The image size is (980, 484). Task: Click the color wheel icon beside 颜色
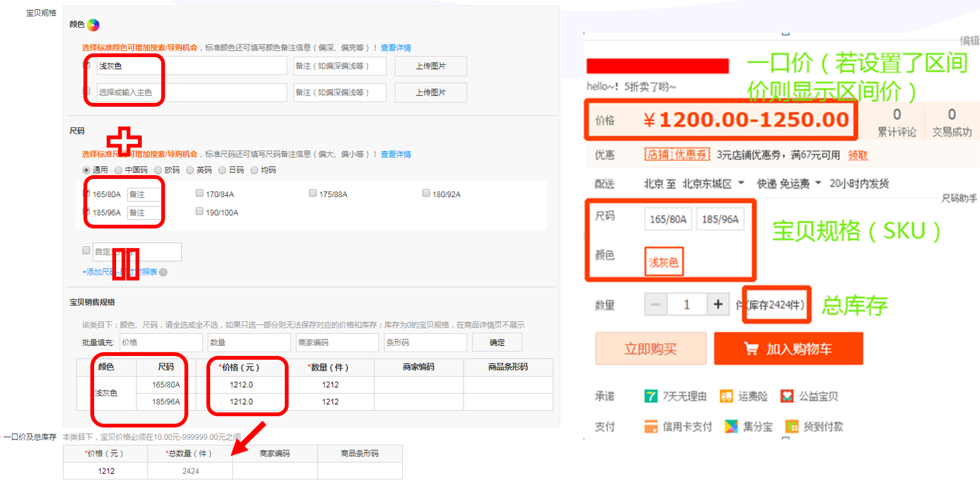93,25
